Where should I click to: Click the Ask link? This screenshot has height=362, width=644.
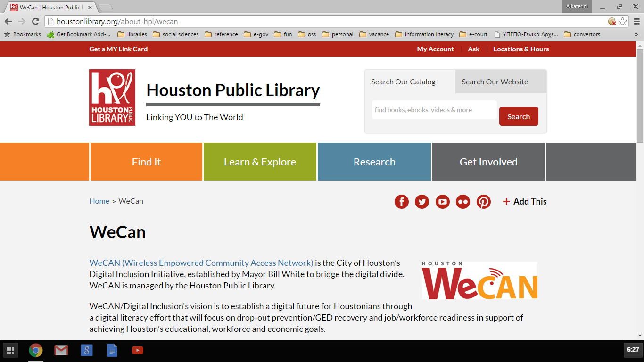point(473,49)
